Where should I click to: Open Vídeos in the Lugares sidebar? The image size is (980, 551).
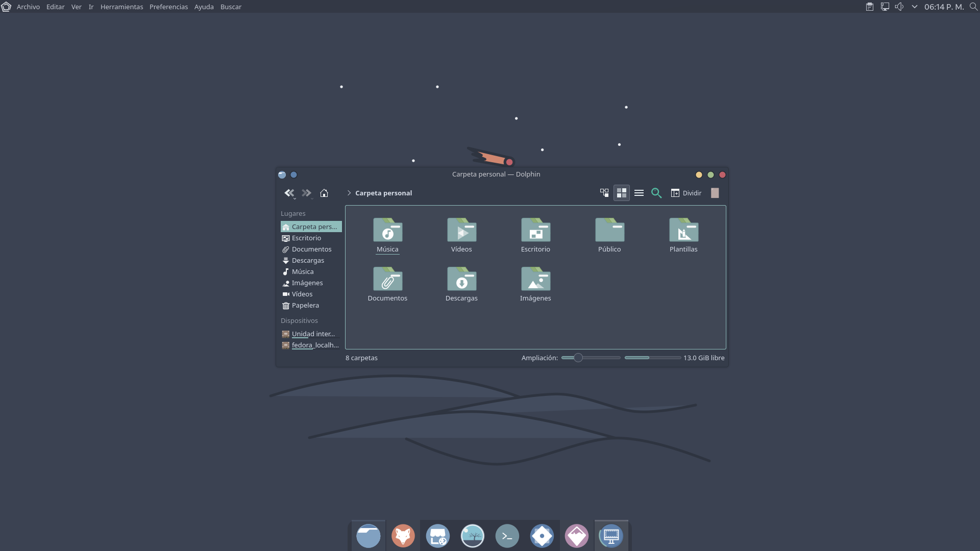(311, 294)
